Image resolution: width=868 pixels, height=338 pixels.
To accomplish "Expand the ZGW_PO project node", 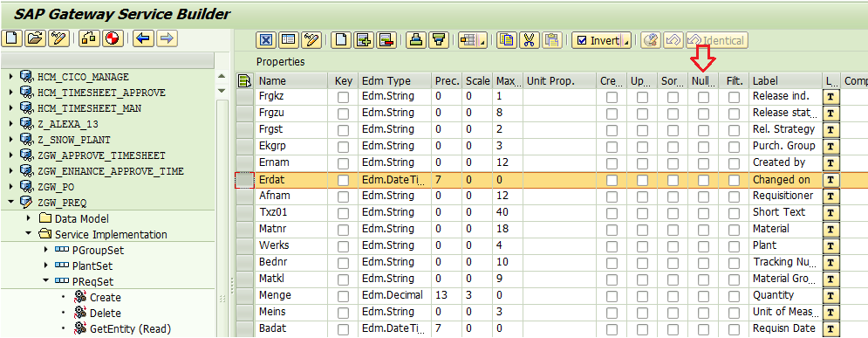I will coord(11,186).
